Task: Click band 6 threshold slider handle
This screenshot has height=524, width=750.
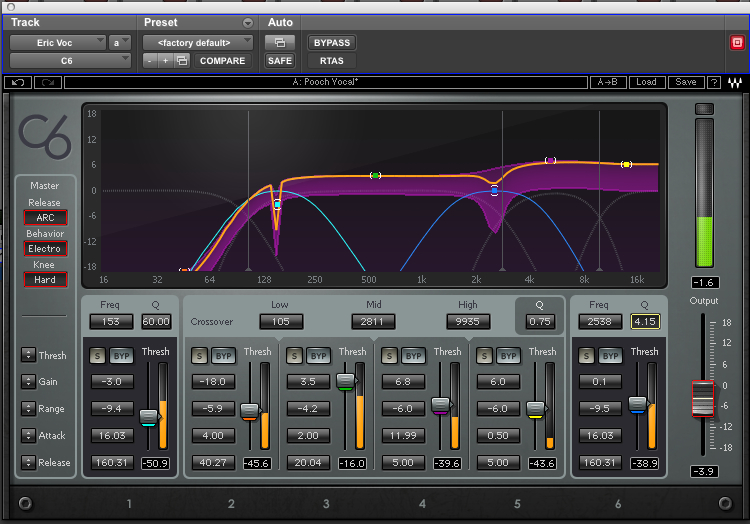Action: click(638, 404)
